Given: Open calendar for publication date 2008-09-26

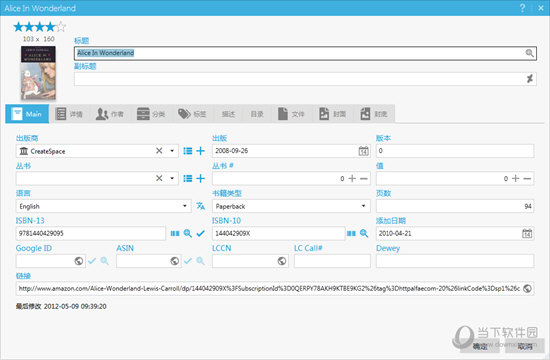Looking at the screenshot, I should tap(363, 151).
